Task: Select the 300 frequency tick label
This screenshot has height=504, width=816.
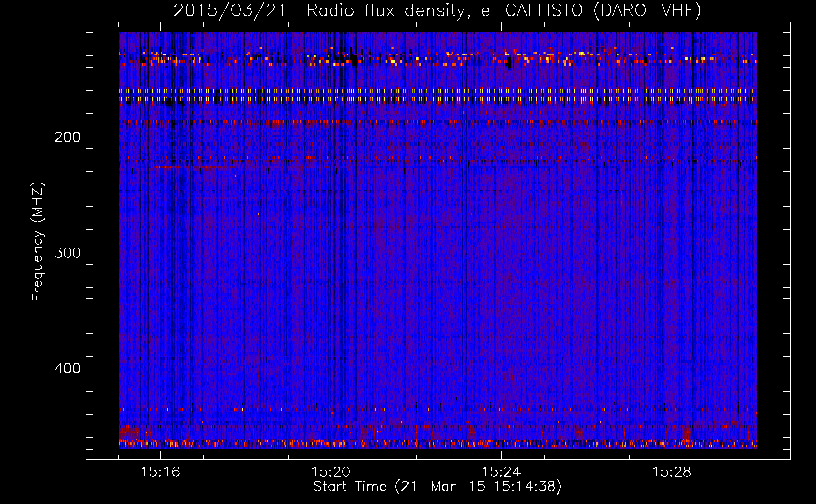Action: pyautogui.click(x=68, y=253)
